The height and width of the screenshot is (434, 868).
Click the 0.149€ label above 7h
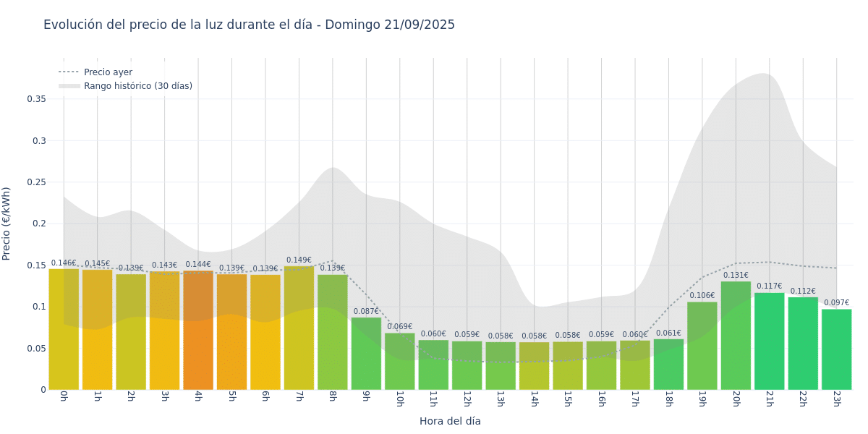(x=299, y=260)
